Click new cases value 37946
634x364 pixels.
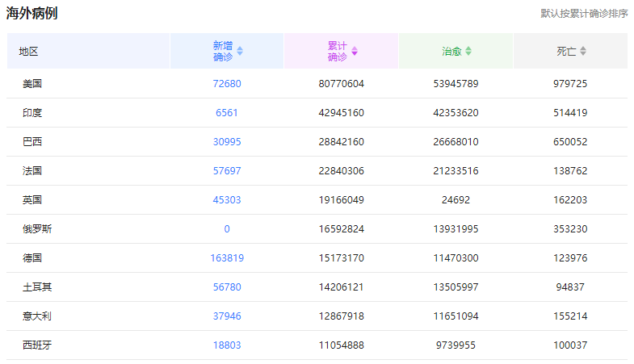(227, 316)
